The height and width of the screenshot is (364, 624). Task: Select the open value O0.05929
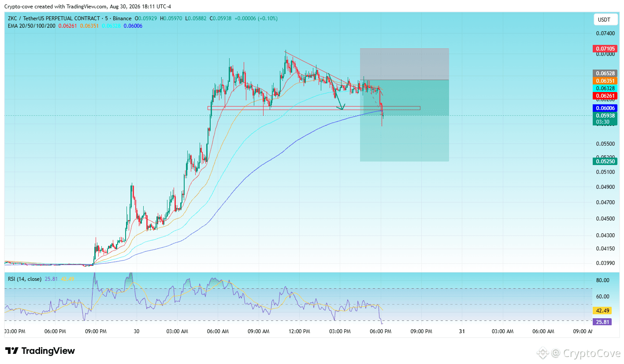click(147, 18)
